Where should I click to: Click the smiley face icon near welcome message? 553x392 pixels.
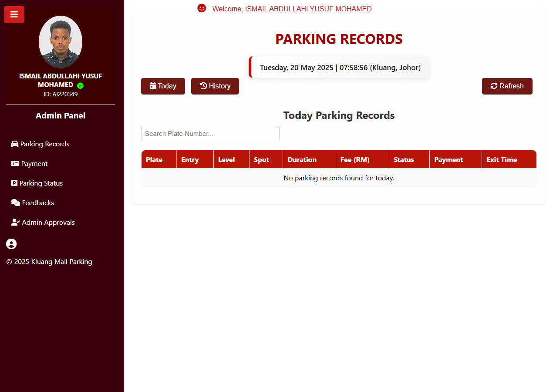[202, 8]
